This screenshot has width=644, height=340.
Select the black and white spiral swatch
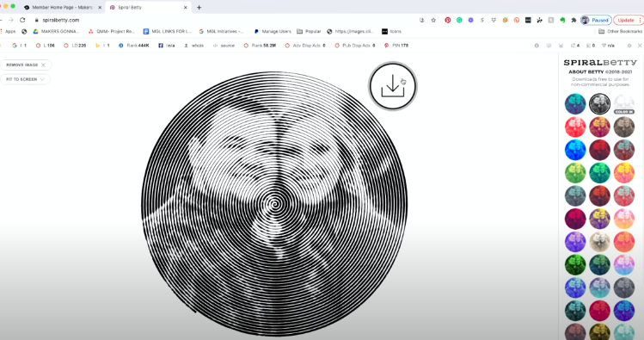coord(599,103)
